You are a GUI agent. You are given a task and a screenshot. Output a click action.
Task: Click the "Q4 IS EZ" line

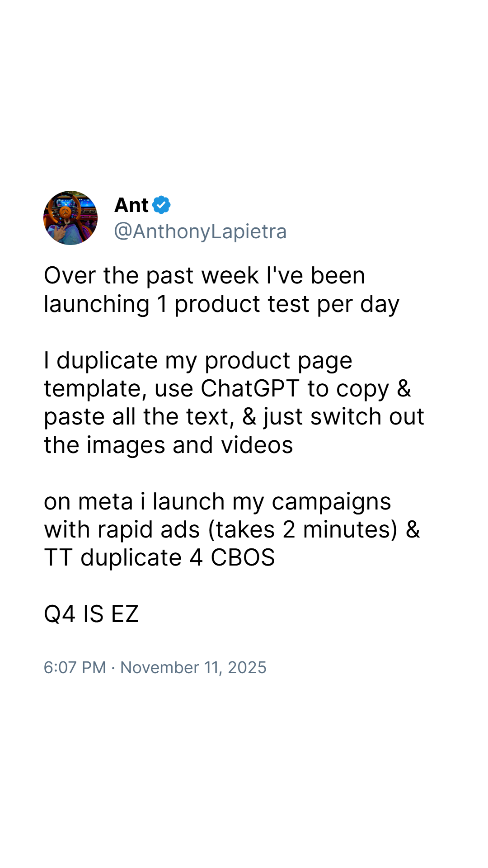pyautogui.click(x=91, y=614)
